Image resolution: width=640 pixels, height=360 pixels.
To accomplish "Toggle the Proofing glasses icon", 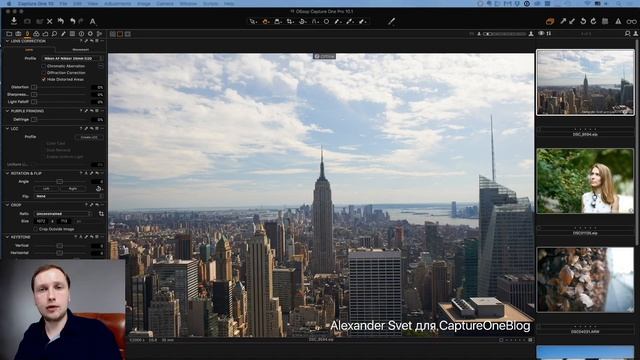I will (631, 21).
